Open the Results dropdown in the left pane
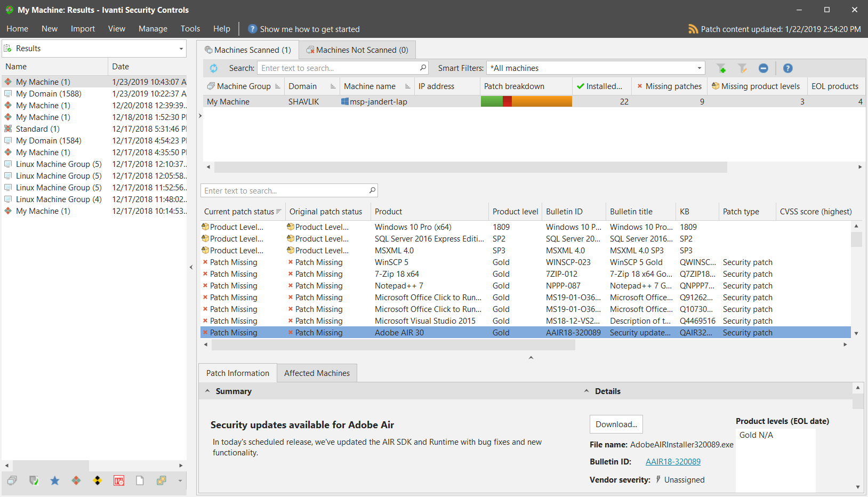Image resolution: width=868 pixels, height=497 pixels. pos(181,49)
